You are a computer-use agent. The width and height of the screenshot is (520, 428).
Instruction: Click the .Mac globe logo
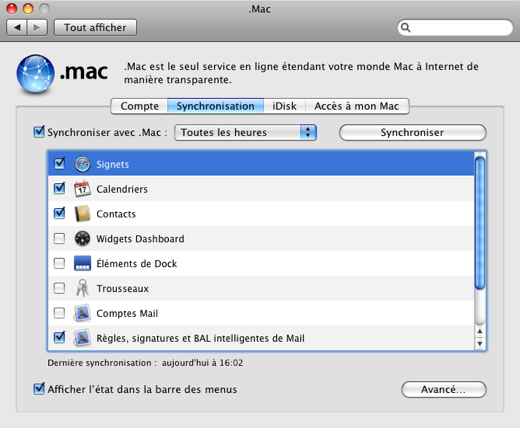click(35, 74)
